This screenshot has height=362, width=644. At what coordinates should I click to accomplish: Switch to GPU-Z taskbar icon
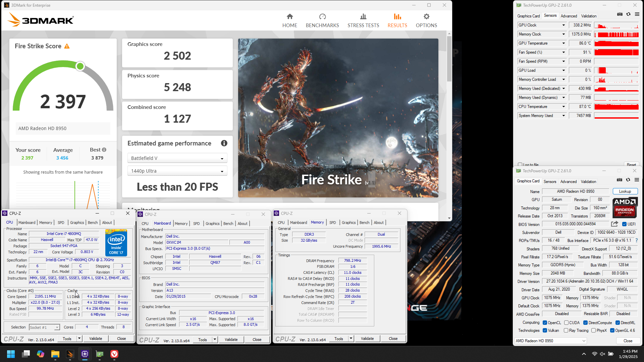click(x=100, y=354)
